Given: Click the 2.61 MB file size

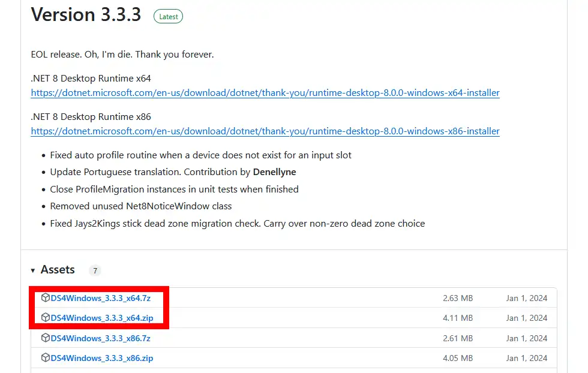Looking at the screenshot, I should 458,338.
